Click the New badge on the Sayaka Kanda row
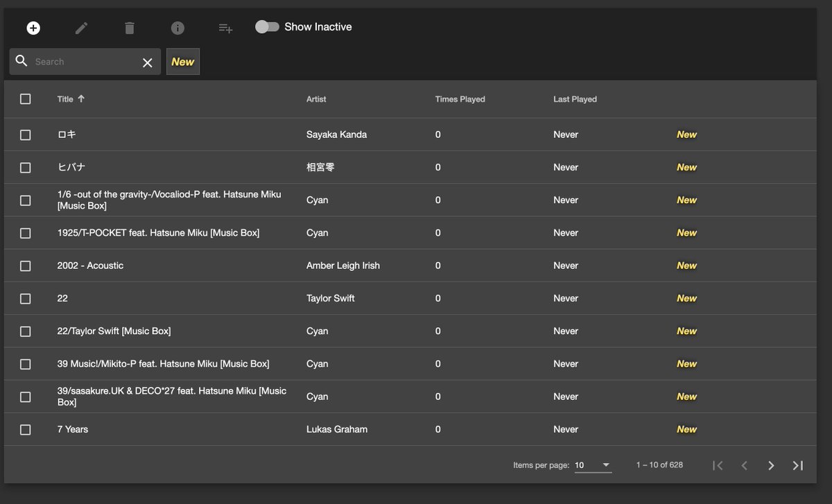The image size is (832, 504). pyautogui.click(x=686, y=134)
